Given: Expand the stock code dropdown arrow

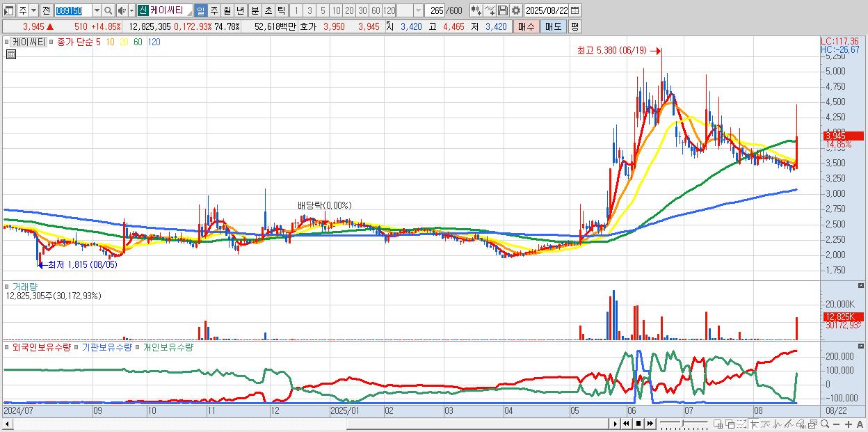Looking at the screenshot, I should point(97,10).
